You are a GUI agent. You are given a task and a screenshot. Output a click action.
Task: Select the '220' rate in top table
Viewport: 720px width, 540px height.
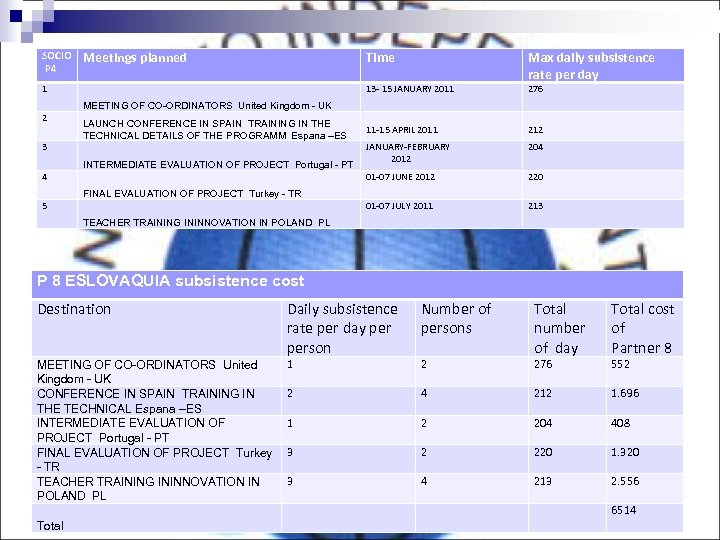[x=535, y=177]
